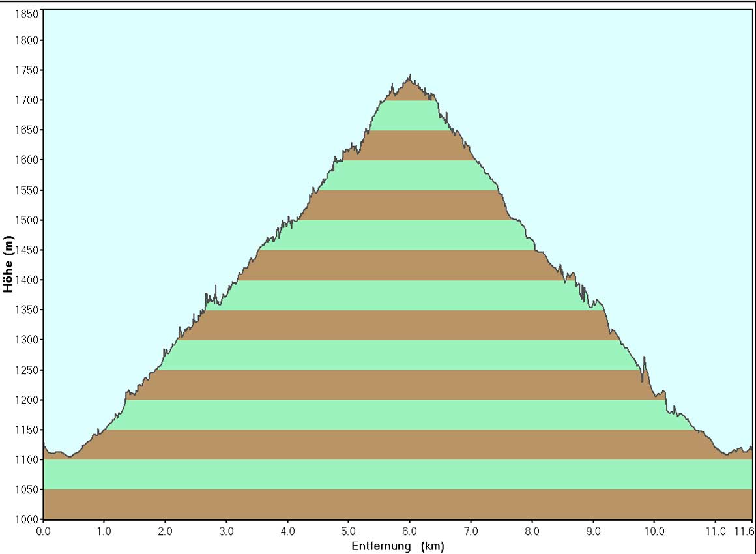756x554 pixels.
Task: Click the Entfernung (km) axis title
Action: point(398,546)
